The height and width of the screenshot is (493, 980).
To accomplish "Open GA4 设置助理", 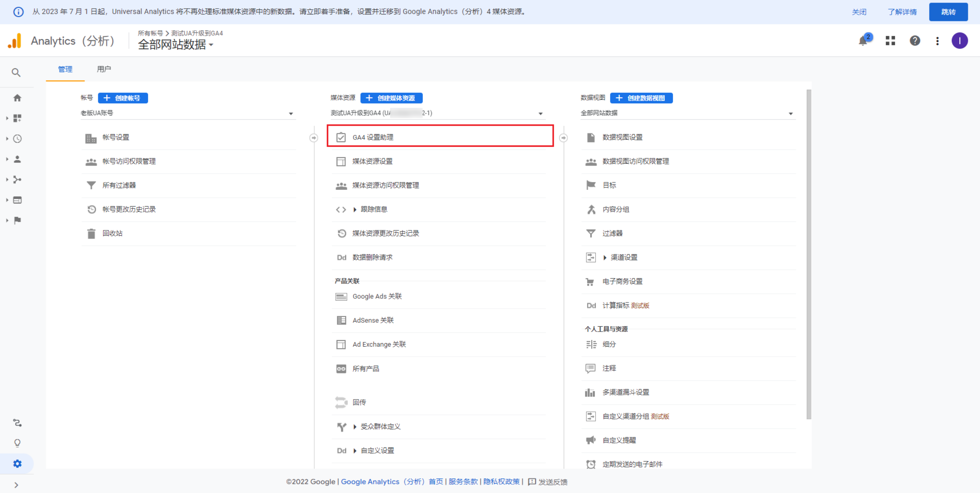I will coord(440,137).
